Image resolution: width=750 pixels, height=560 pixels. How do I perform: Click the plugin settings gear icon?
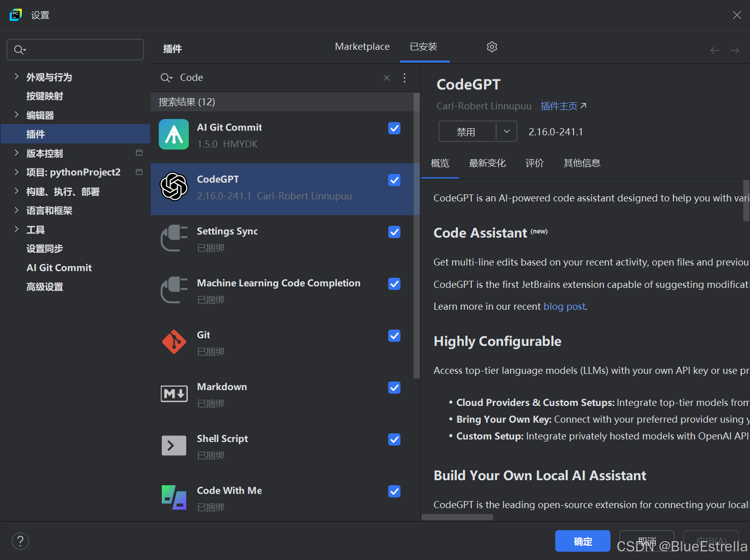[x=492, y=47]
